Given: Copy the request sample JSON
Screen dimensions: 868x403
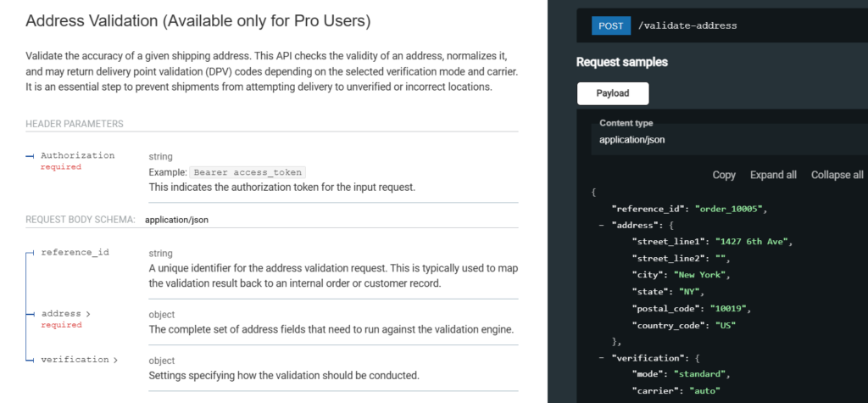Looking at the screenshot, I should [724, 175].
